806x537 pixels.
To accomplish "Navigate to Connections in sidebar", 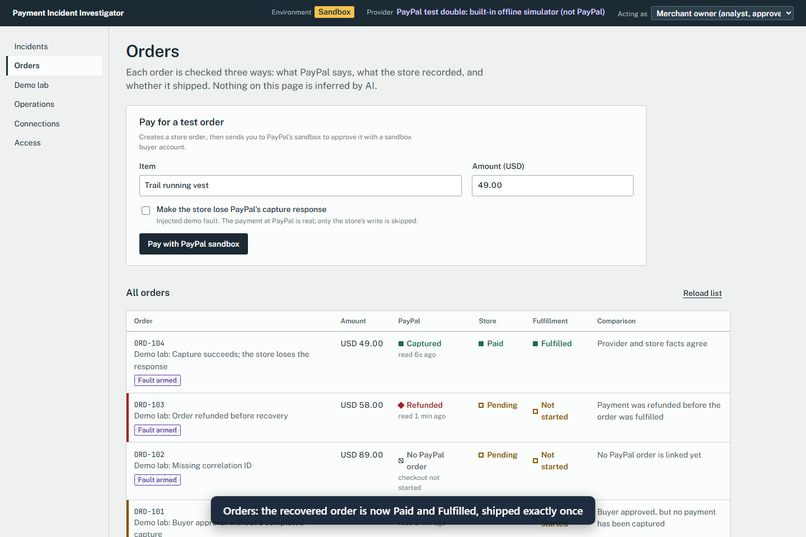I will 36,124.
